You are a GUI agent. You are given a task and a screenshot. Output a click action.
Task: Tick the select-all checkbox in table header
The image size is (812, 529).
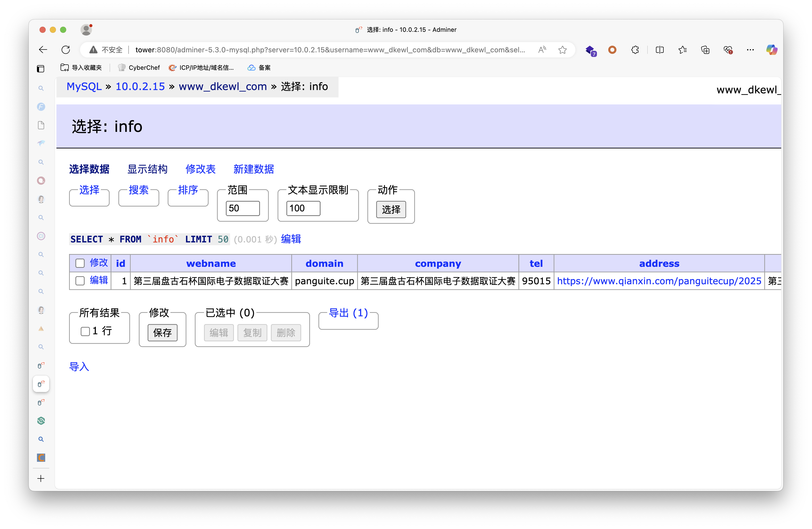click(80, 263)
